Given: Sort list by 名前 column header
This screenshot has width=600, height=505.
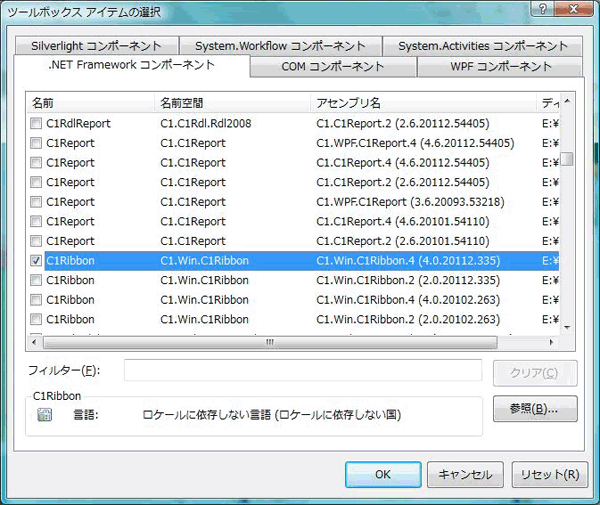Looking at the screenshot, I should (x=90, y=103).
